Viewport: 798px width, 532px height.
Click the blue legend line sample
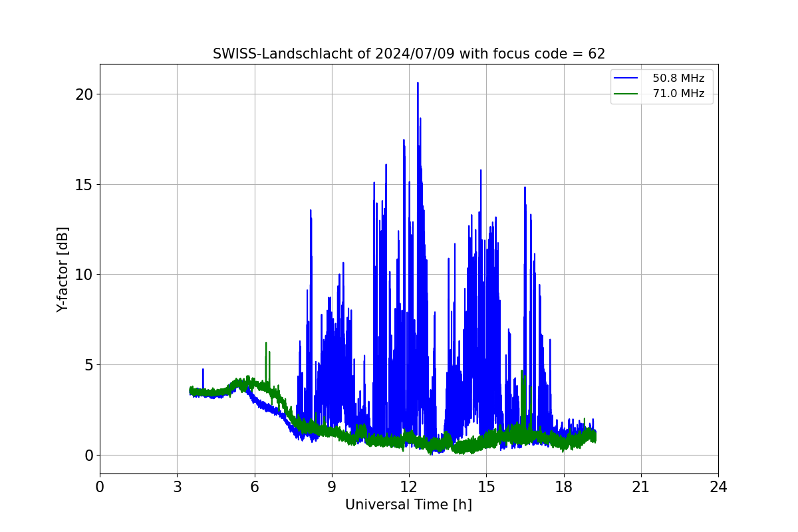tap(627, 78)
